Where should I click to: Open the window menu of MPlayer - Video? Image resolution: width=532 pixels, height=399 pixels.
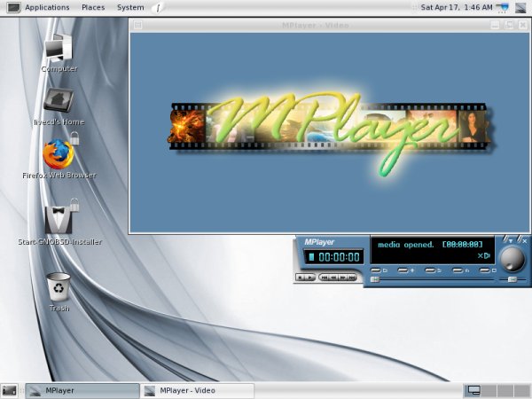(137, 25)
